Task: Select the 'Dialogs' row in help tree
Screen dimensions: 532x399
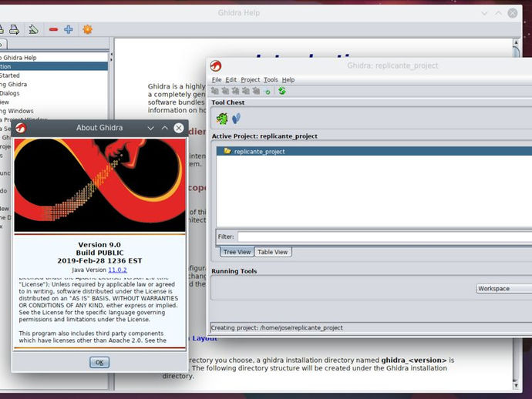Action: 54,93
